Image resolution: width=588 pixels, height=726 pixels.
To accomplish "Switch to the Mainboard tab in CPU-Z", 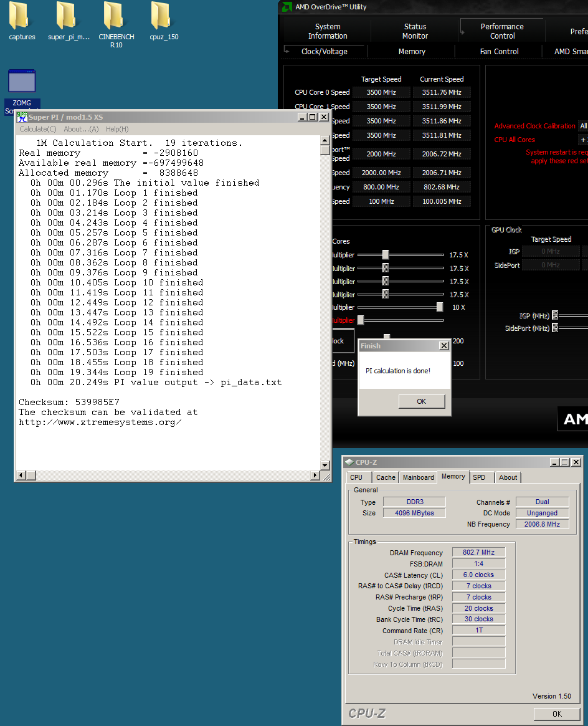I will pyautogui.click(x=418, y=477).
